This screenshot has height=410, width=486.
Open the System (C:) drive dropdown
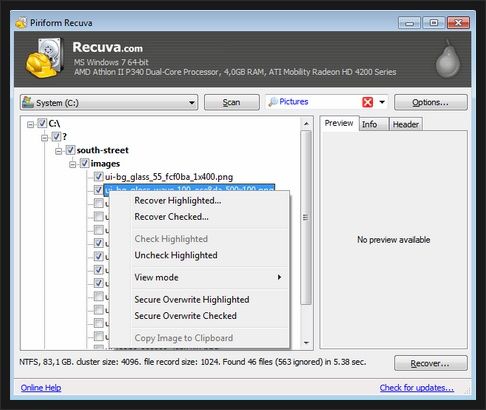(192, 102)
